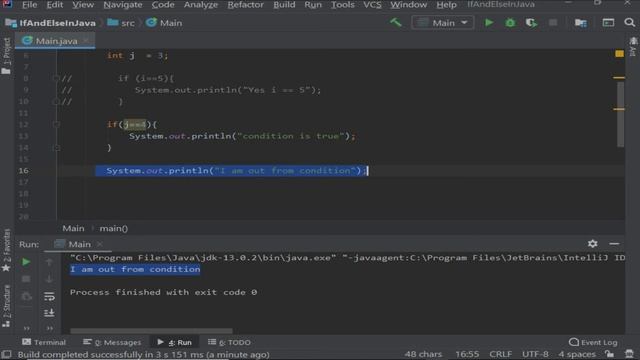Run Main with coverage icon
This screenshot has width=640, height=360.
531,23
